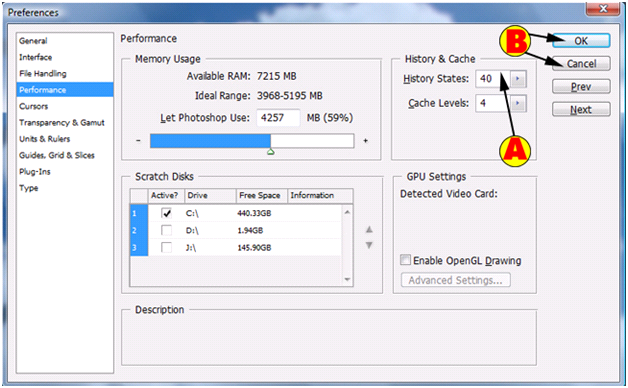
Task: Decrease memory with the minus icon
Action: pyautogui.click(x=138, y=141)
